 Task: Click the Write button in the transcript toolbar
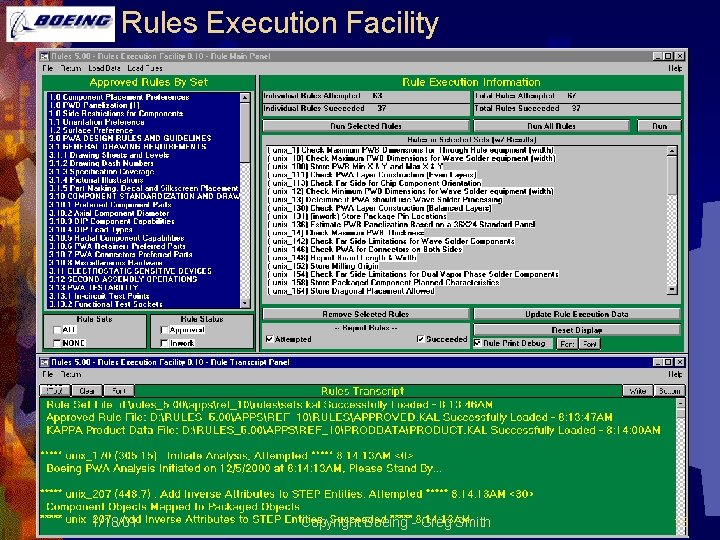pyautogui.click(x=637, y=391)
